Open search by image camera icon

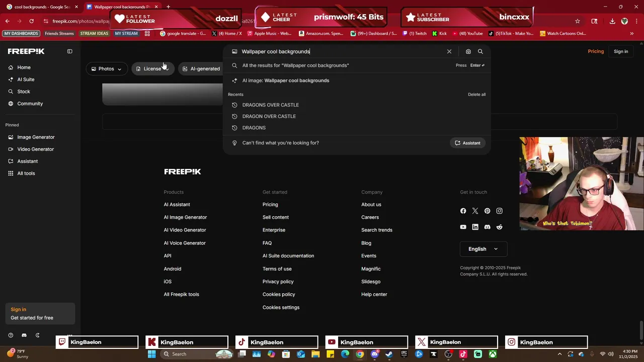click(x=468, y=51)
